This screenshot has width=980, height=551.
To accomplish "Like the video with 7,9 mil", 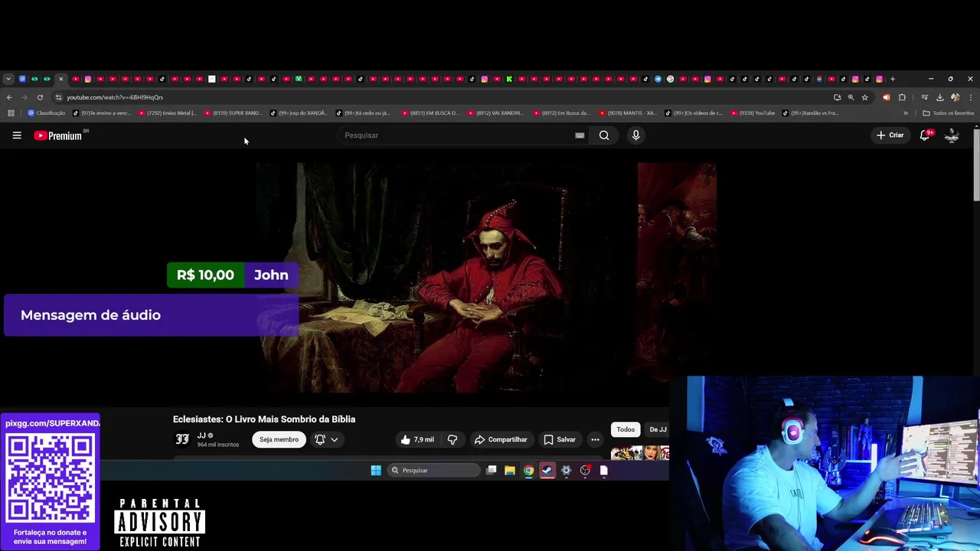I will click(416, 439).
